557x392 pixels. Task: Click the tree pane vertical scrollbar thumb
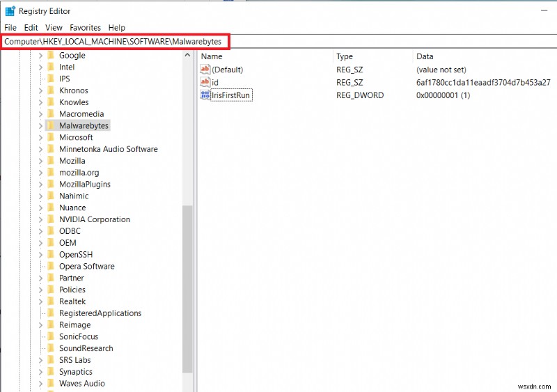click(187, 289)
